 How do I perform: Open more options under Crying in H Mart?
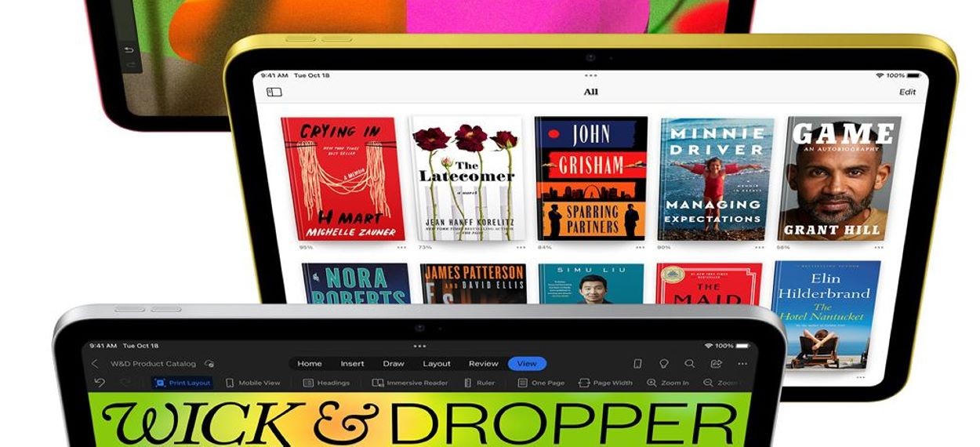[x=401, y=247]
